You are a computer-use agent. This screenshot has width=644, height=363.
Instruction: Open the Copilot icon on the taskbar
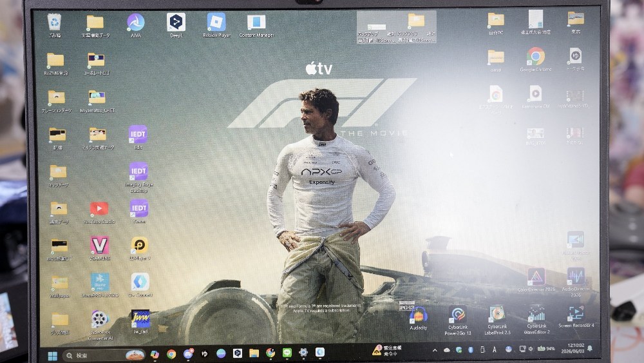coord(155,355)
